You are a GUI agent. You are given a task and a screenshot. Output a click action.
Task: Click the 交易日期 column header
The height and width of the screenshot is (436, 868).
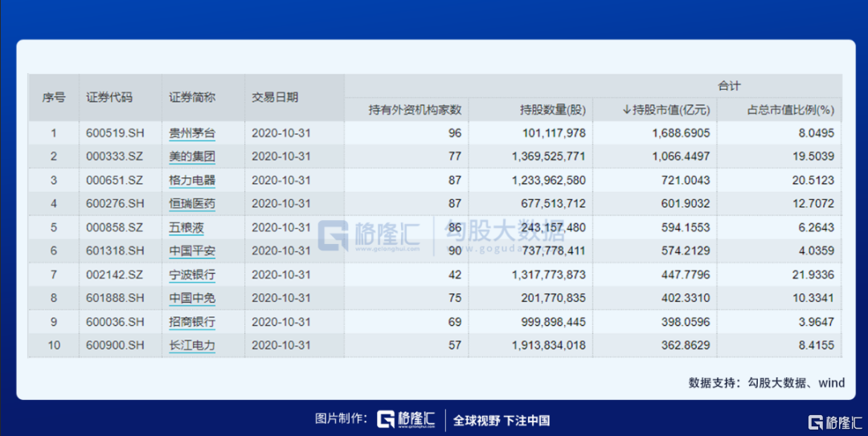(x=275, y=98)
